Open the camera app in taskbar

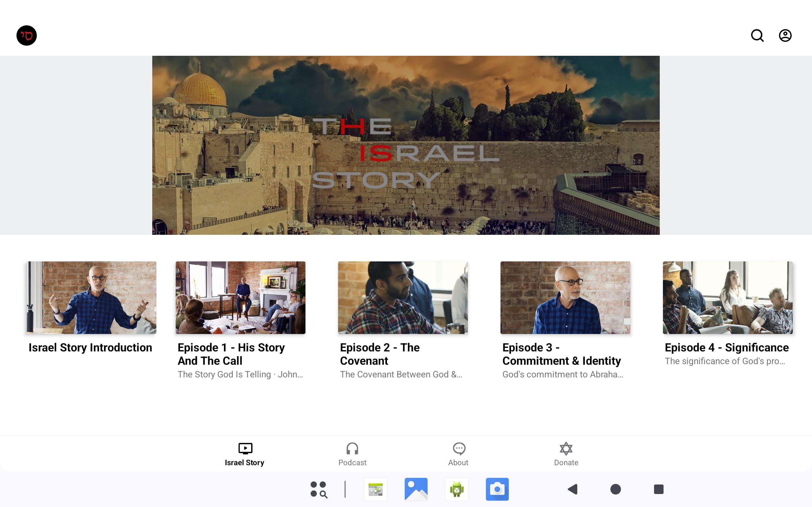point(497,489)
